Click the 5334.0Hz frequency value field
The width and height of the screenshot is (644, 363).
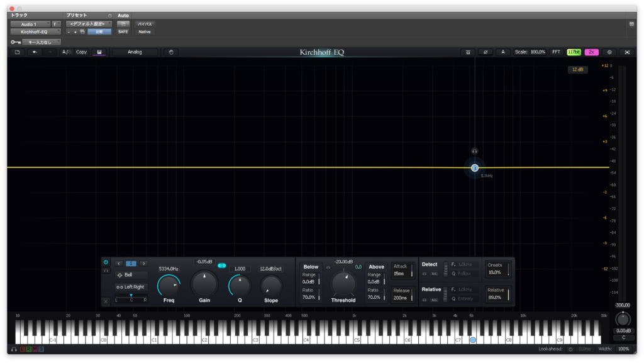click(x=169, y=269)
